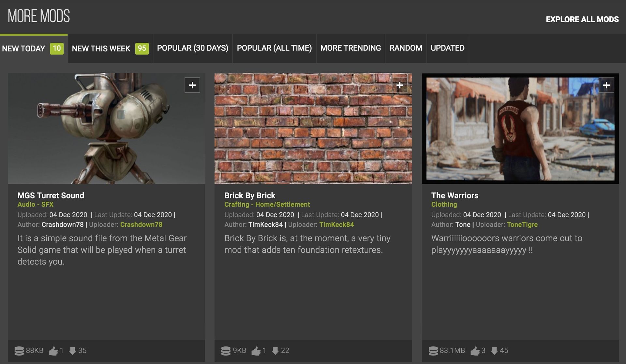
Task: Open uploader Crashdown78 profile link
Action: pyautogui.click(x=141, y=225)
